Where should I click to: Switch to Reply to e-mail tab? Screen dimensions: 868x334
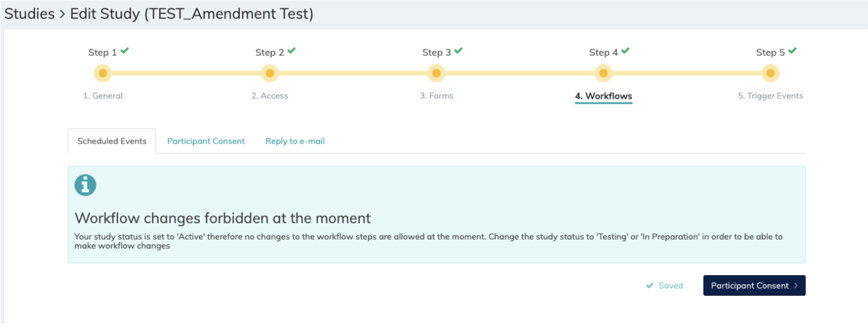295,141
